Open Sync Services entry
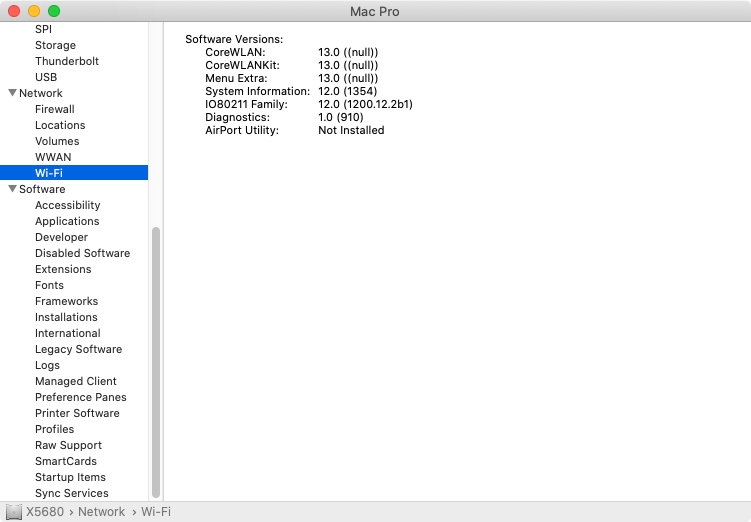Viewport: 751px width, 522px height. tap(71, 493)
